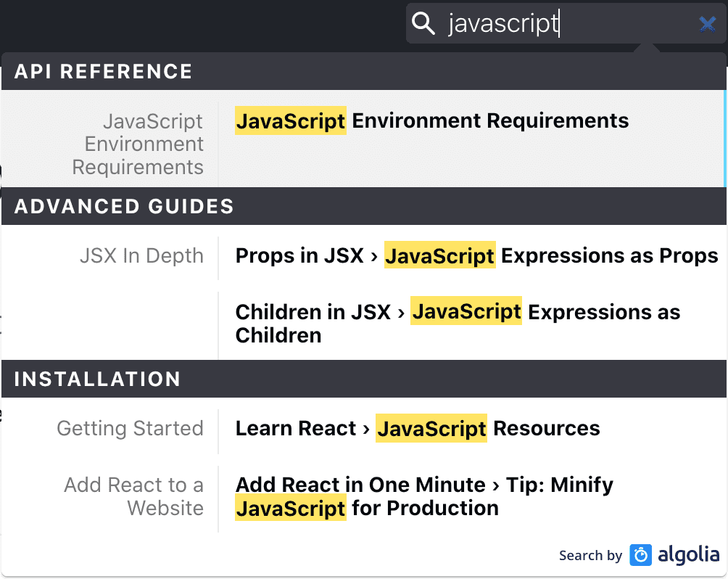The image size is (728, 579).
Task: Click the 'Getting Started' category label
Action: tap(130, 428)
